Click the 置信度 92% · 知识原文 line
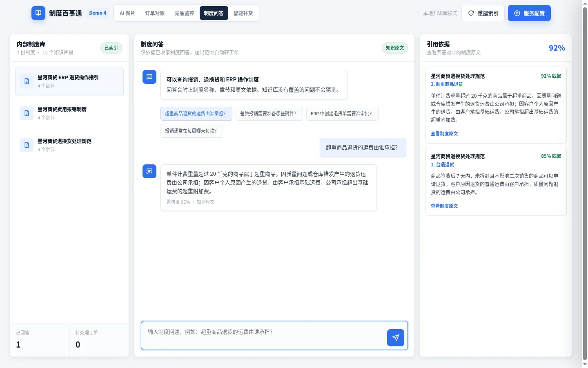 pyautogui.click(x=190, y=202)
